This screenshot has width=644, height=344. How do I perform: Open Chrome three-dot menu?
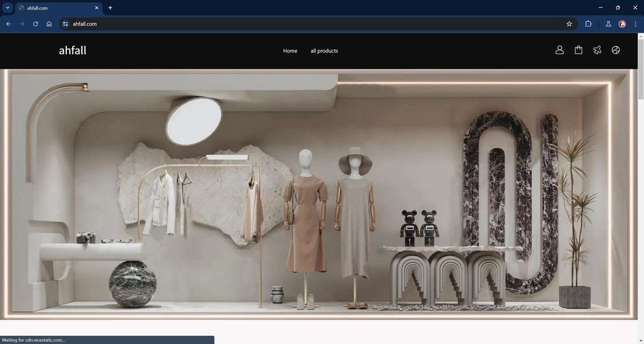pyautogui.click(x=635, y=24)
